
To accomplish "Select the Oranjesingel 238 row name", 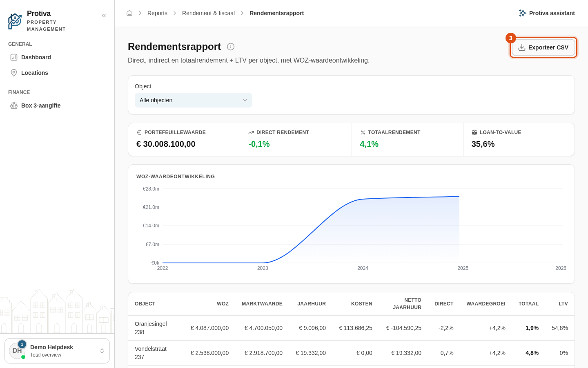I will tap(151, 328).
